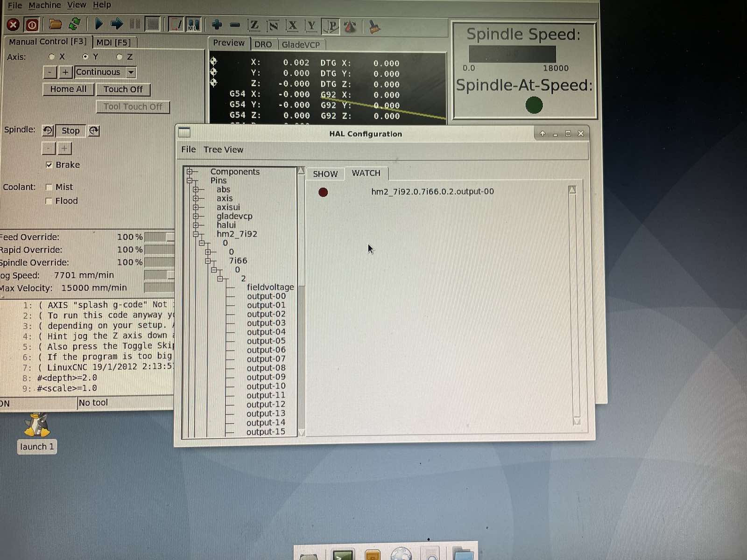Expand the abs tree node
The width and height of the screenshot is (747, 560).
coord(196,189)
